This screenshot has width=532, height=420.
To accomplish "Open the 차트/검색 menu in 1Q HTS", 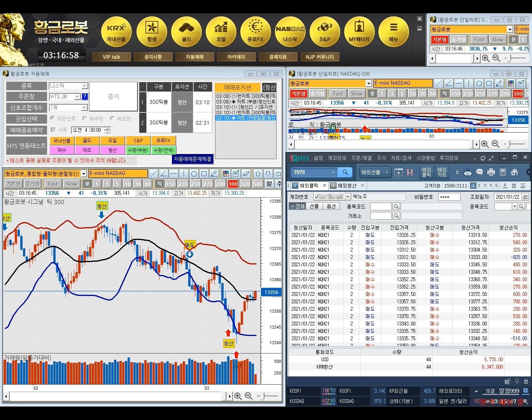I will [401, 158].
